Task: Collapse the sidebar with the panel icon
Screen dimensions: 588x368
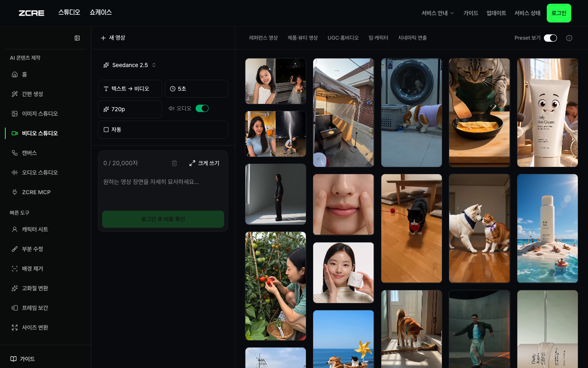Action: (77, 38)
